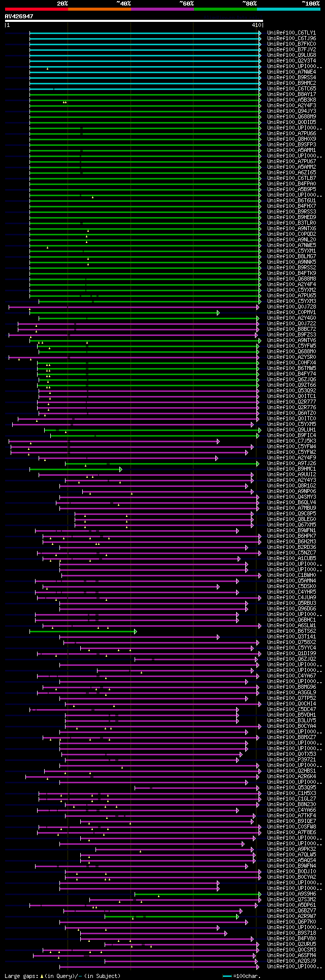Select the UniRef100_C0HFX4 label
The width and height of the screenshot is (325, 980).
(291, 362)
